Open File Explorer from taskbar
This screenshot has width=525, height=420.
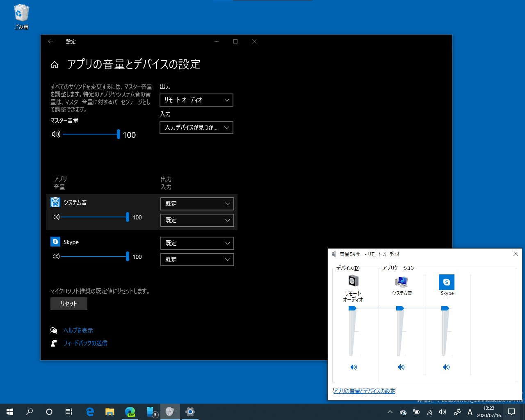coord(110,412)
